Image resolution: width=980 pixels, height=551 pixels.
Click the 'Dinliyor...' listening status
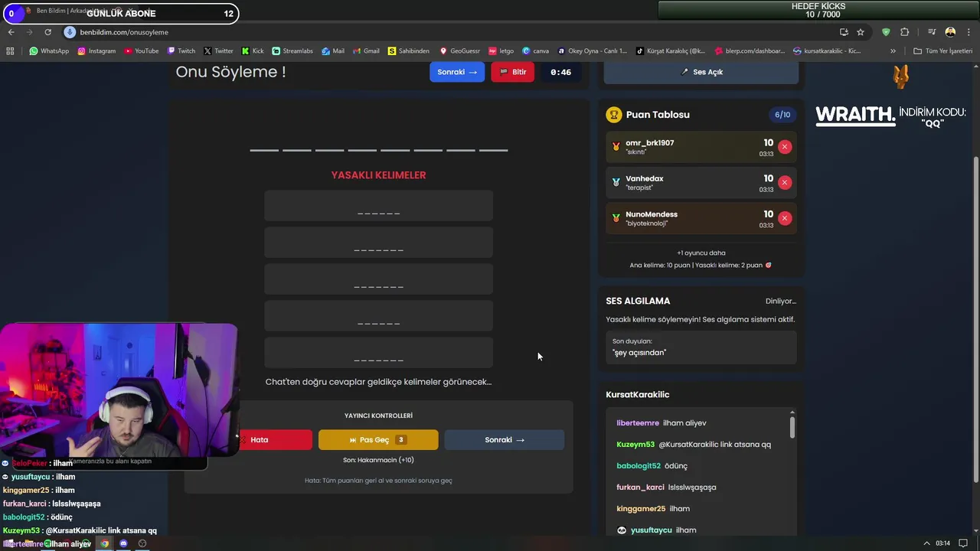(x=781, y=301)
